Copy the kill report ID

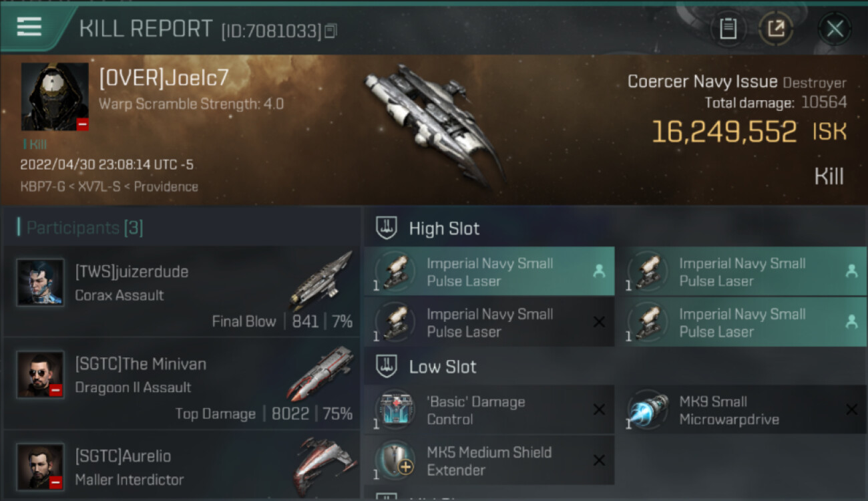click(x=332, y=31)
